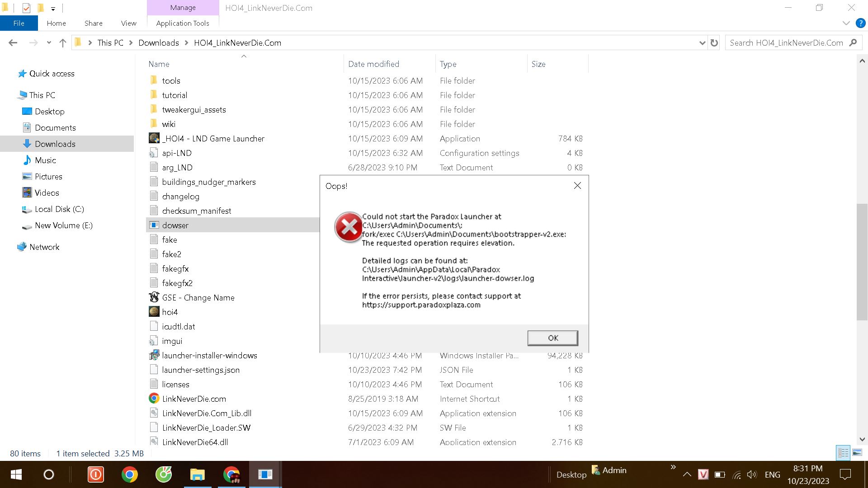
Task: Select _HOI4 - LND Game Launcher icon
Action: point(154,138)
